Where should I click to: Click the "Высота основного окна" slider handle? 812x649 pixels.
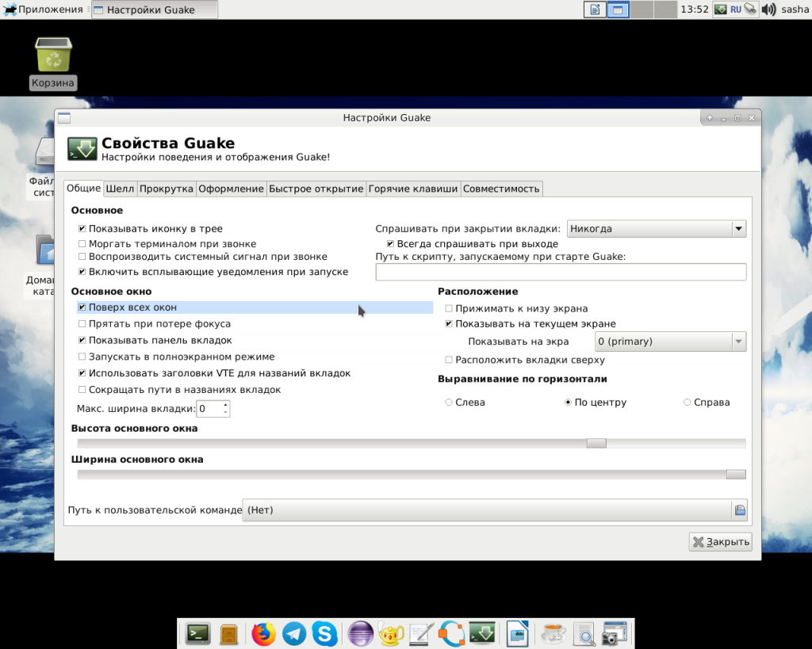[596, 443]
